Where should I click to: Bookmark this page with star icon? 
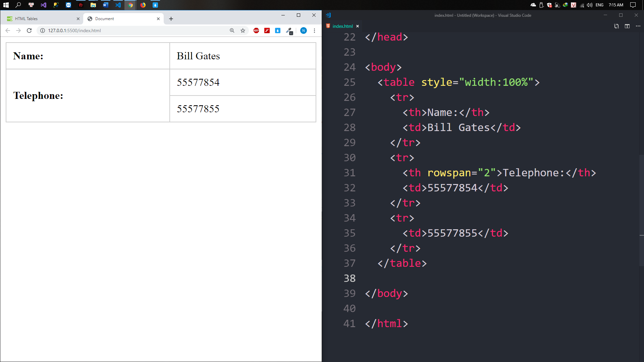[243, 31]
